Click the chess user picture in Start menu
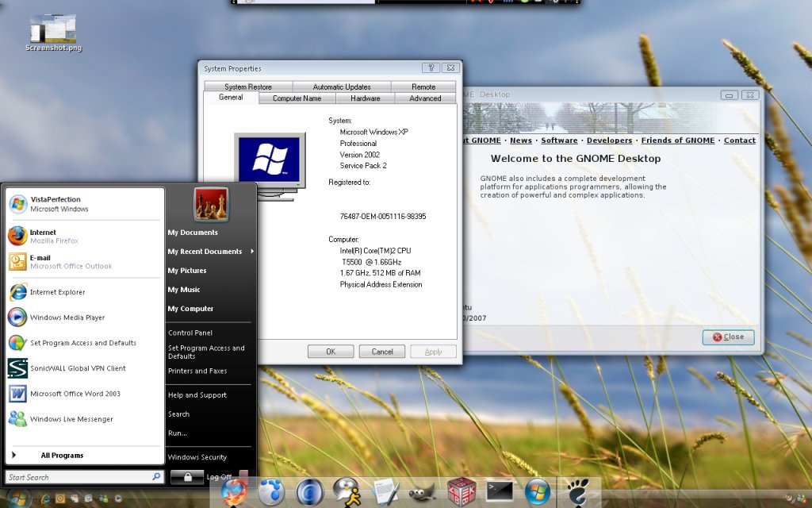The image size is (812, 508). click(211, 204)
